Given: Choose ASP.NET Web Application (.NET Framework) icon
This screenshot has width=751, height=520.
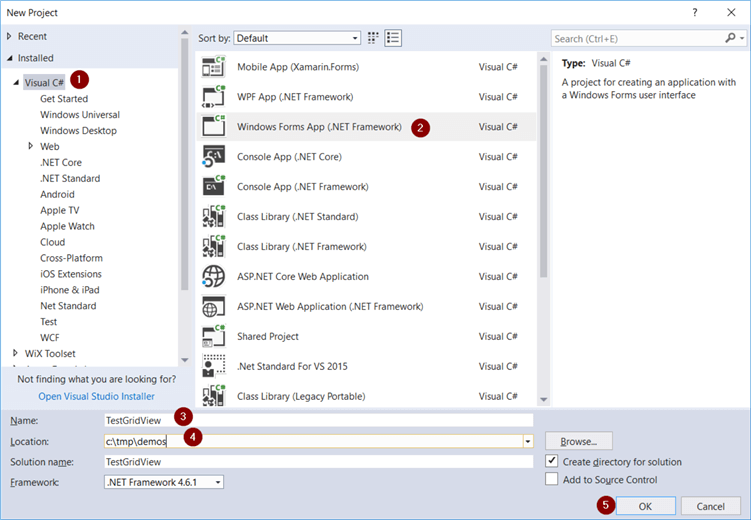Looking at the screenshot, I should [x=213, y=306].
